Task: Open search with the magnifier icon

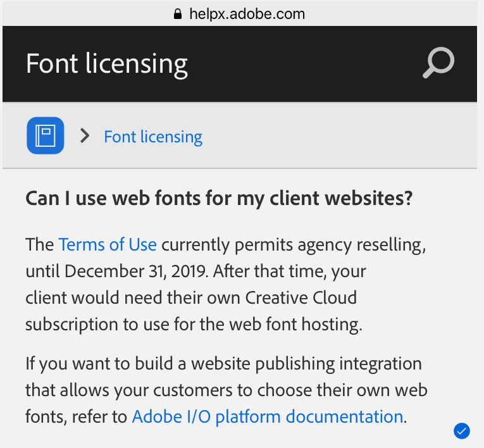Action: tap(438, 63)
